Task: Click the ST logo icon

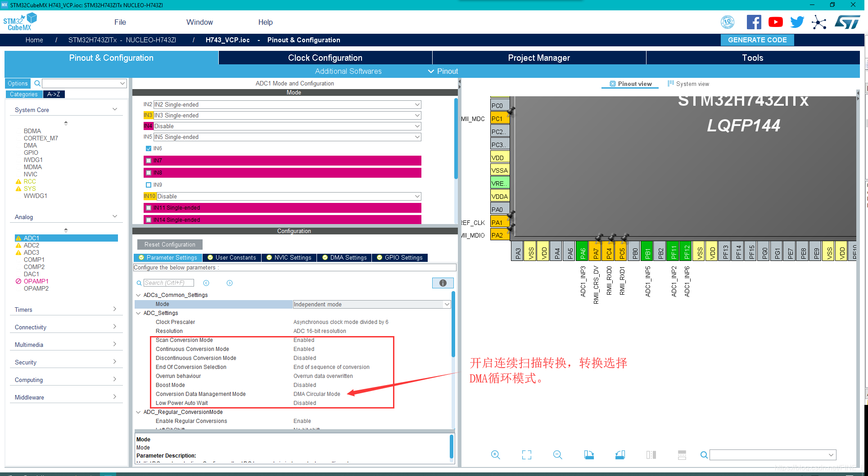Action: tap(847, 22)
